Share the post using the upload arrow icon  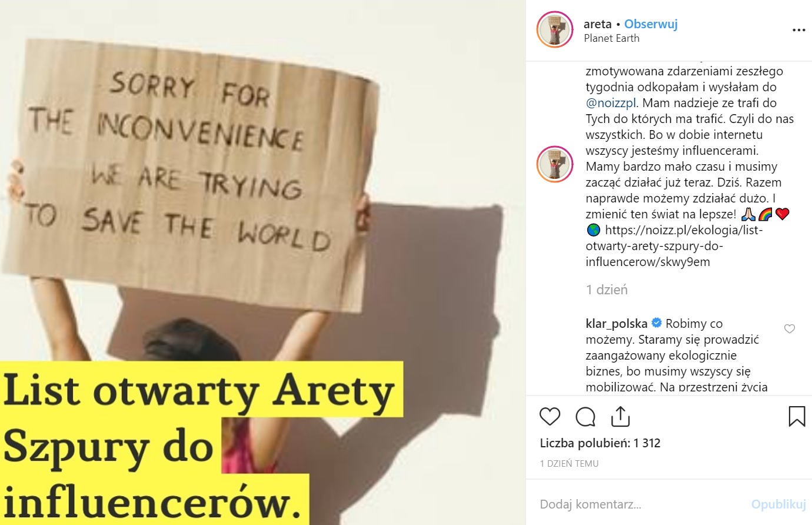[620, 416]
